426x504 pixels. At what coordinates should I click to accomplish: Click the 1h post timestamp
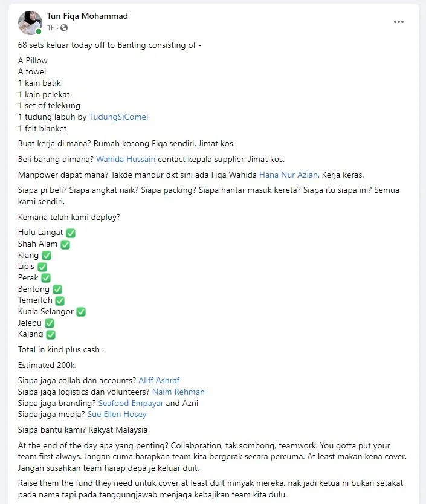point(51,28)
